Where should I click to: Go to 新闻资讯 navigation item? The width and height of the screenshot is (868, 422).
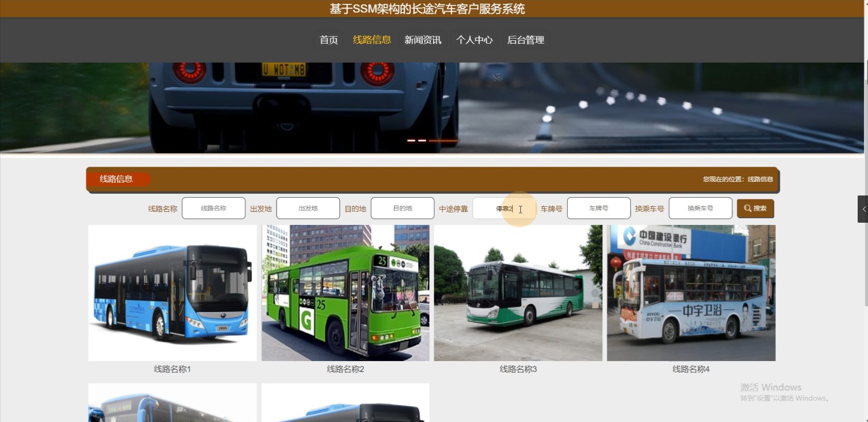(x=423, y=40)
